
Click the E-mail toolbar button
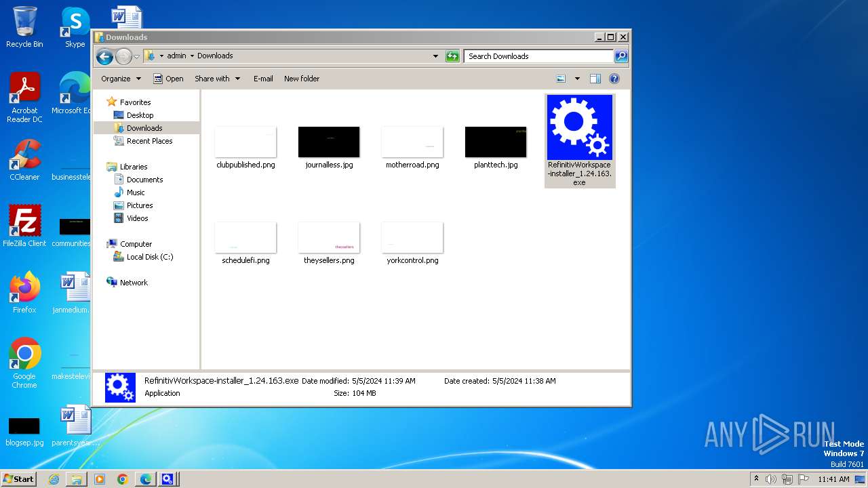pos(263,79)
